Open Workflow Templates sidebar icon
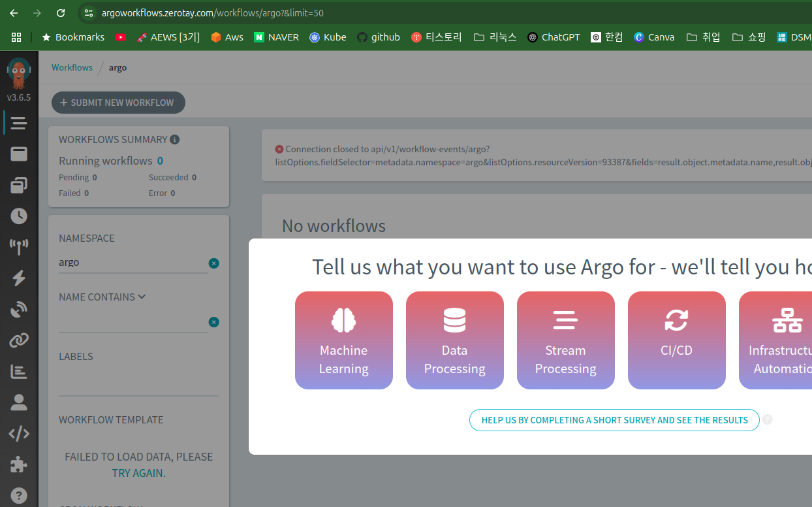Screen dimensions: 812x507 click(19, 154)
